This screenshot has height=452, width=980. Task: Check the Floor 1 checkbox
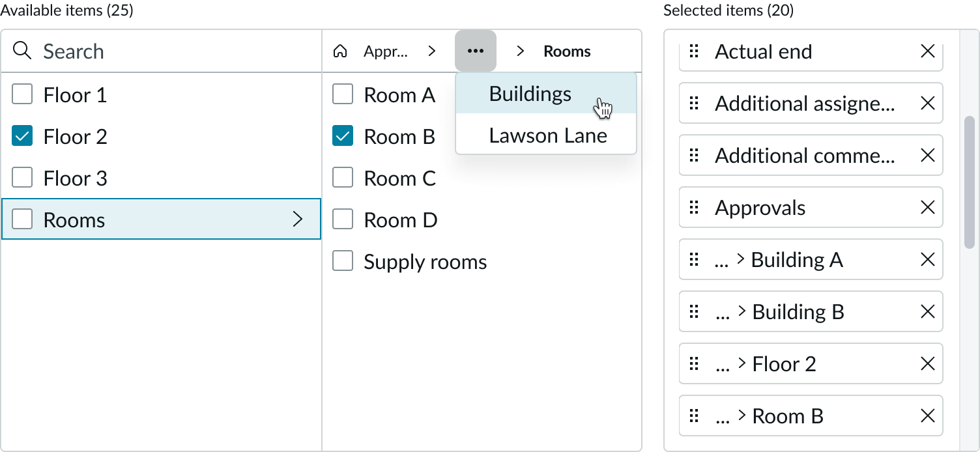pos(22,94)
